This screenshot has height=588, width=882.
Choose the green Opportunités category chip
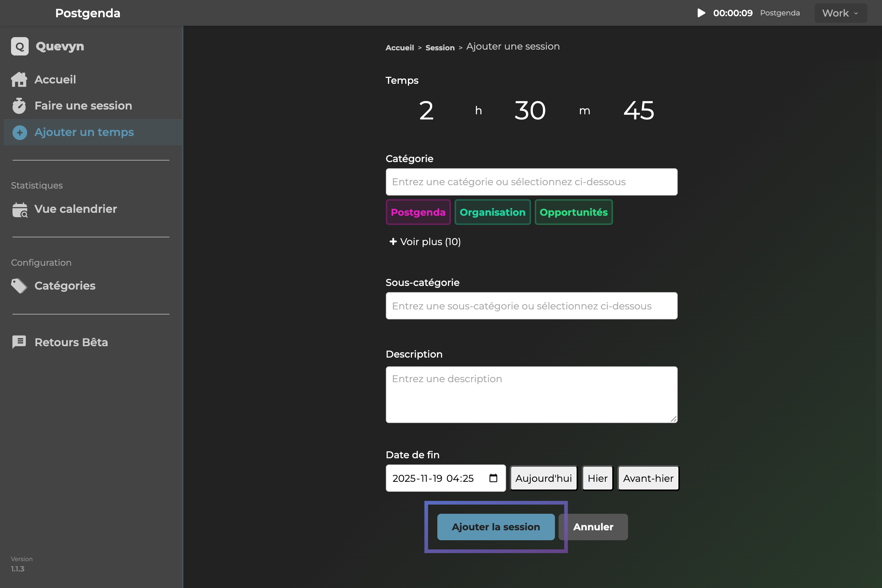point(573,212)
